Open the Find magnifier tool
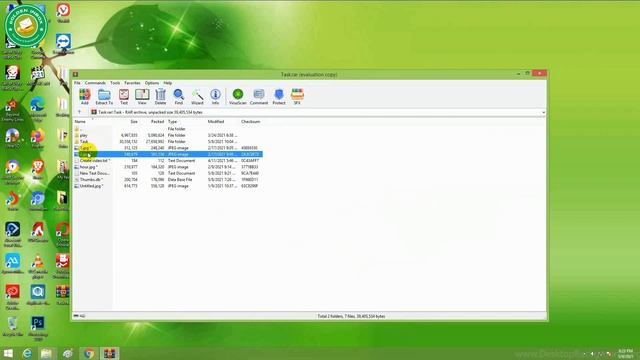This screenshot has height=360, width=640. pyautogui.click(x=179, y=97)
